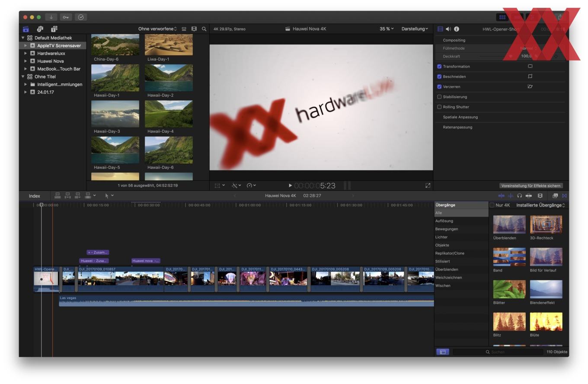The height and width of the screenshot is (384, 588).
Task: Click Voreinstellung für Effekte sichern
Action: click(531, 186)
